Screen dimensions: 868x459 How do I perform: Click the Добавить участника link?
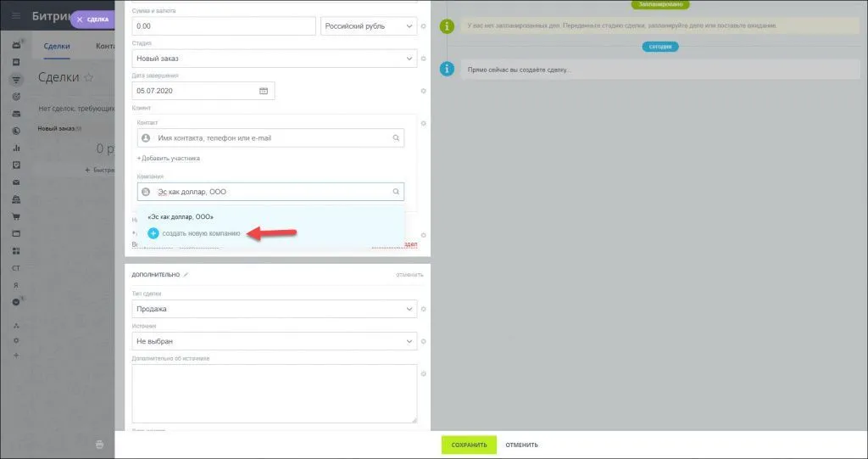click(x=169, y=159)
